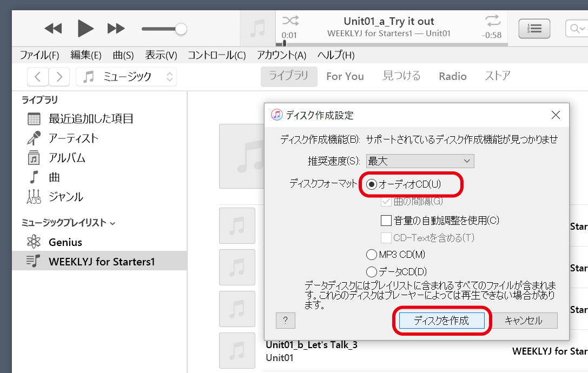Open the ファイル(F) menu
Viewport: 588px width, 373px height.
39,55
